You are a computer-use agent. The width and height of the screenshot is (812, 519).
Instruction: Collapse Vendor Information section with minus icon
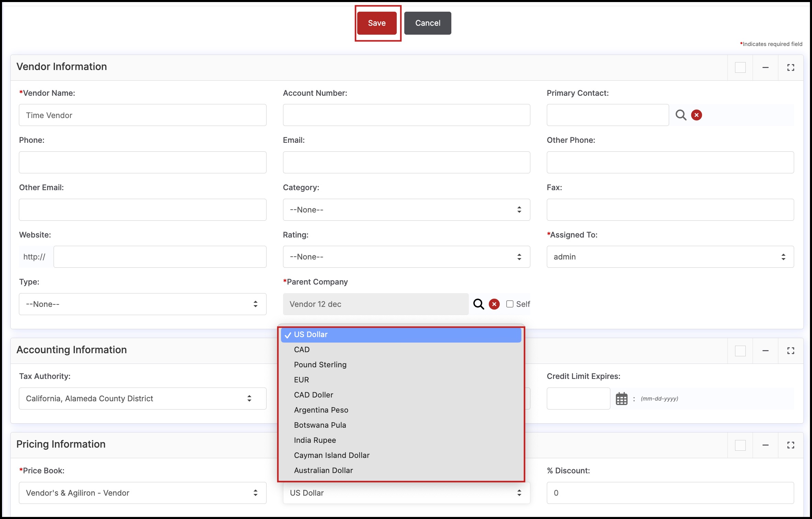pyautogui.click(x=765, y=68)
